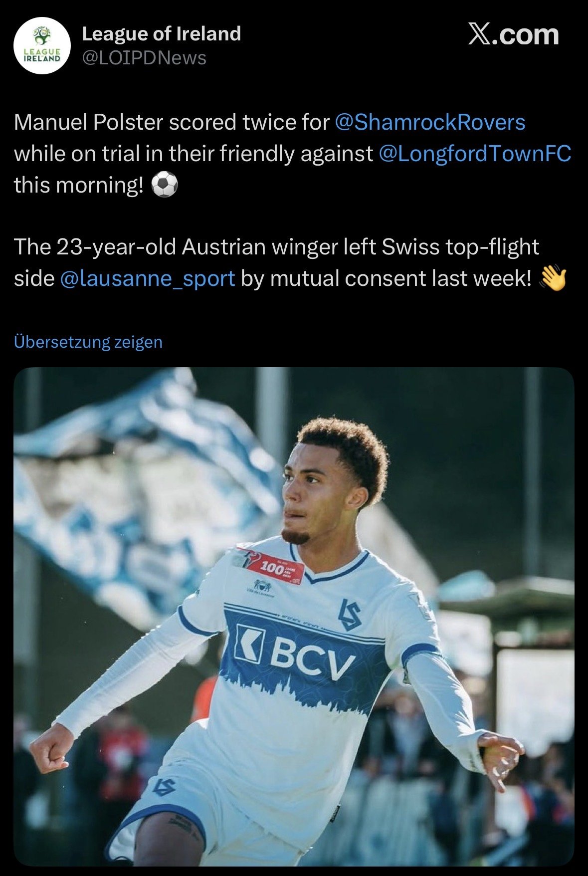This screenshot has height=876, width=588.
Task: Tap the BCV sponsor logo on the jersey
Action: (x=294, y=652)
